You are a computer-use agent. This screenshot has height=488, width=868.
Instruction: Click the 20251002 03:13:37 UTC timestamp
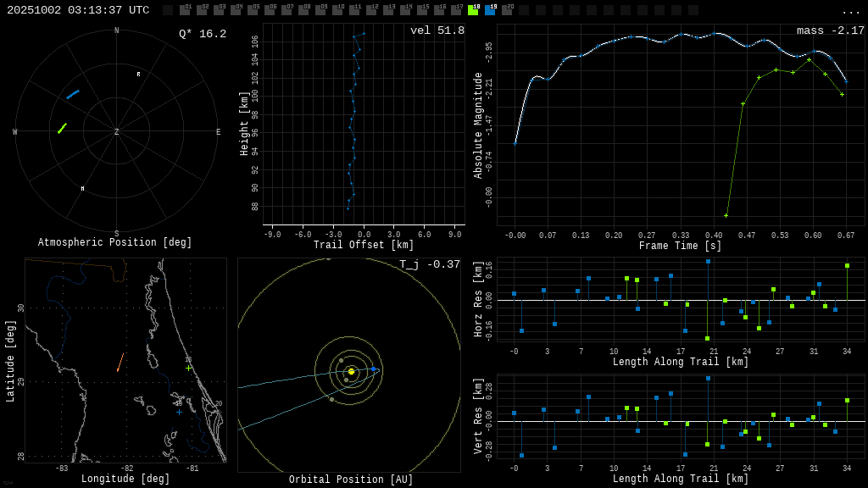point(78,10)
